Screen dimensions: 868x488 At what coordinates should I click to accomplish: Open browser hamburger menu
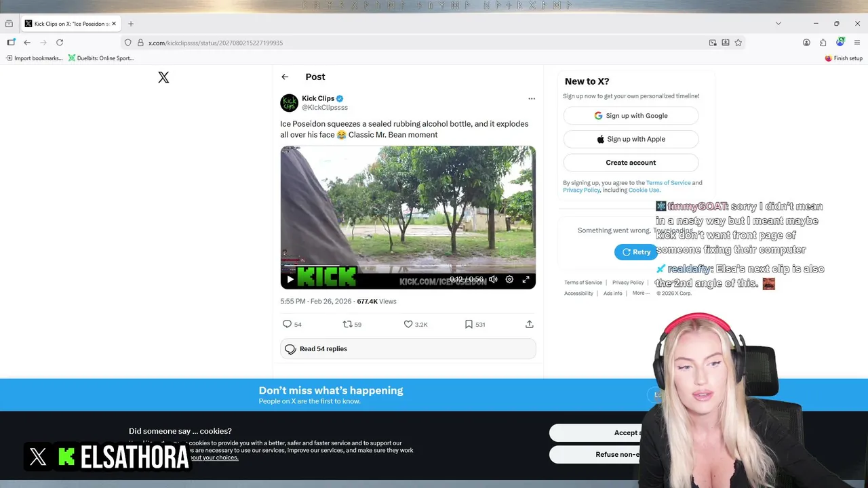coord(857,43)
